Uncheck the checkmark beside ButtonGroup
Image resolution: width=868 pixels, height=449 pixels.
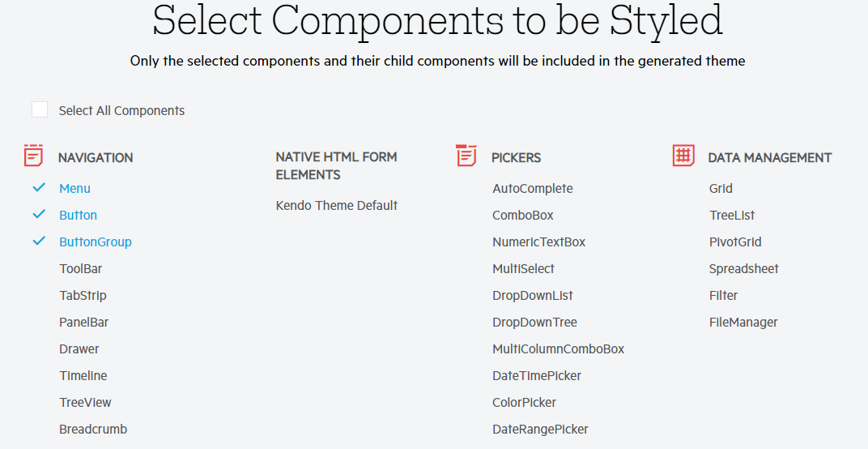coord(39,241)
